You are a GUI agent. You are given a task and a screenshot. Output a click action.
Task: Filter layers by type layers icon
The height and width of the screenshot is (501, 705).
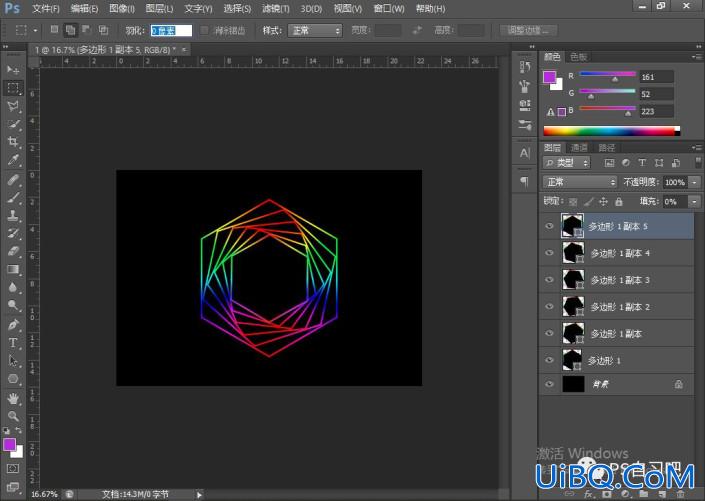click(642, 163)
